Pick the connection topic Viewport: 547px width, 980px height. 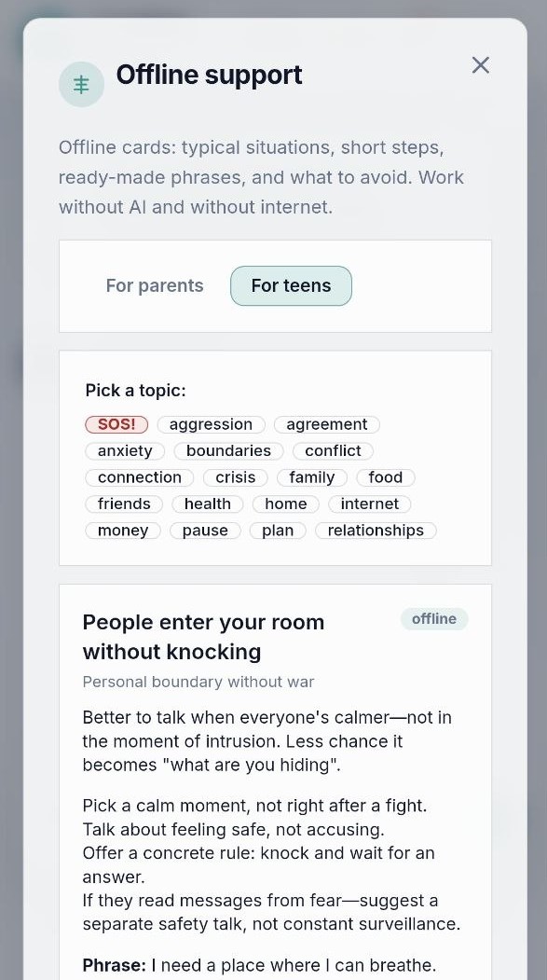coord(140,477)
